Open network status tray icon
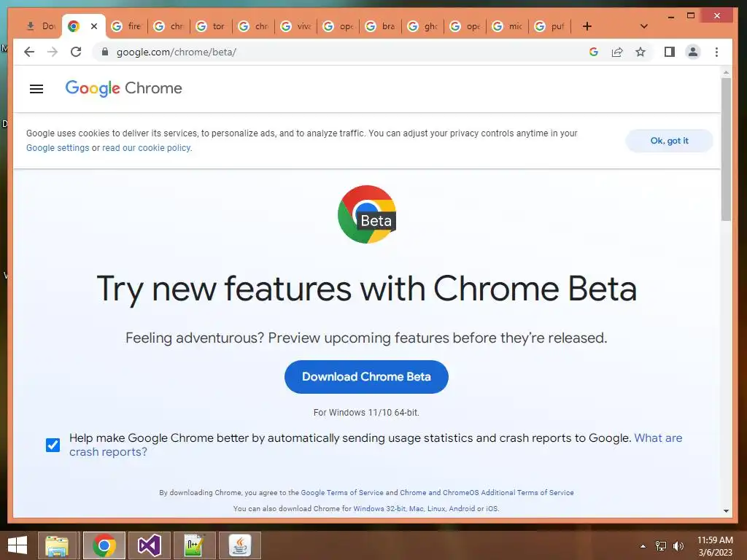The height and width of the screenshot is (560, 747). coord(661,546)
